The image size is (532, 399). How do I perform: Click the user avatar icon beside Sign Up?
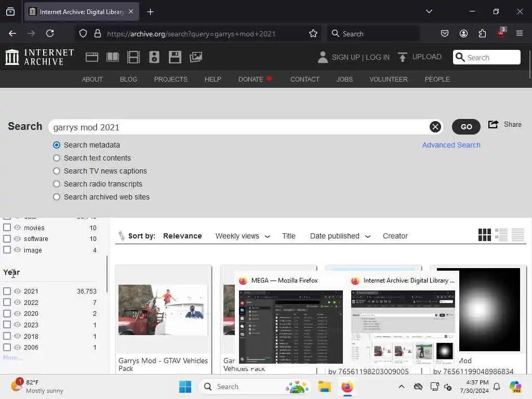click(323, 57)
